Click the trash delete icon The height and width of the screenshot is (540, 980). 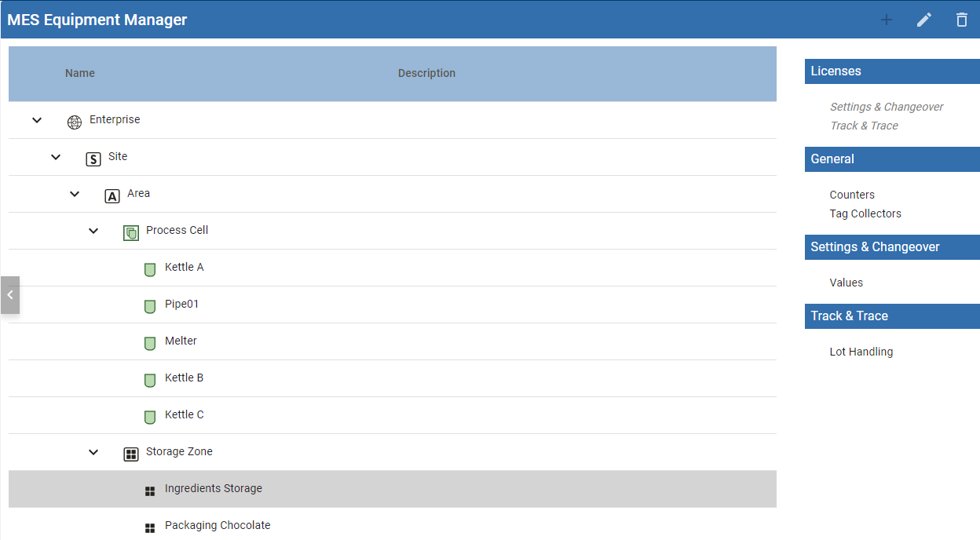point(962,20)
